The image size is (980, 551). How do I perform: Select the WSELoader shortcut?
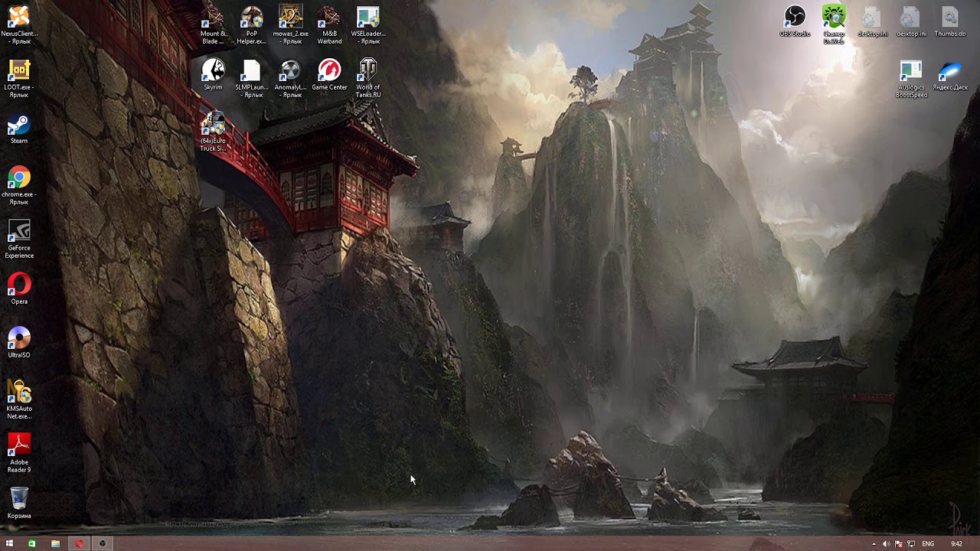tap(368, 24)
